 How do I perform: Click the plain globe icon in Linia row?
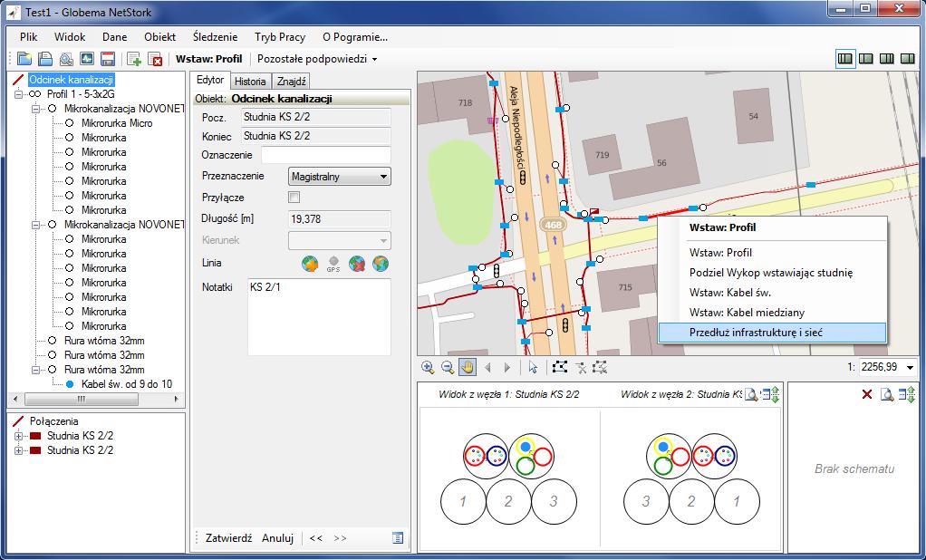coord(381,264)
